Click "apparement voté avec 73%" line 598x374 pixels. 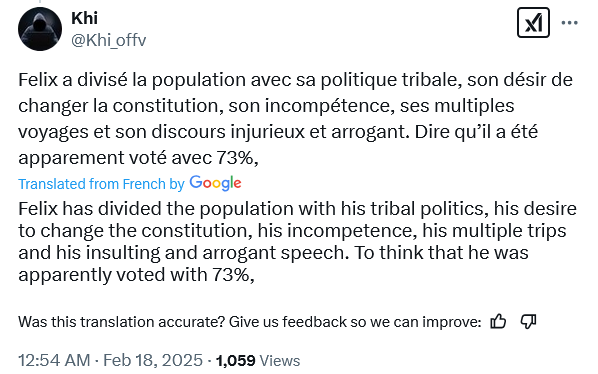pos(138,157)
